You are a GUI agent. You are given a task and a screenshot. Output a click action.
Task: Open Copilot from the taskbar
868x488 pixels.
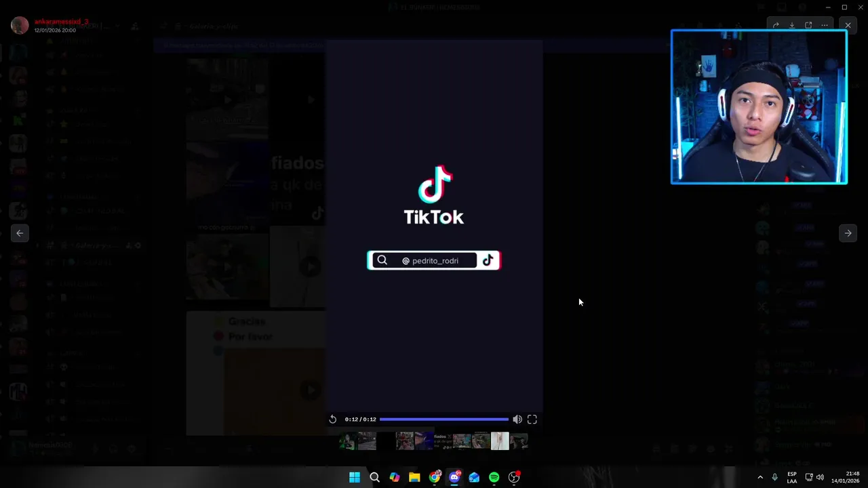pyautogui.click(x=395, y=477)
